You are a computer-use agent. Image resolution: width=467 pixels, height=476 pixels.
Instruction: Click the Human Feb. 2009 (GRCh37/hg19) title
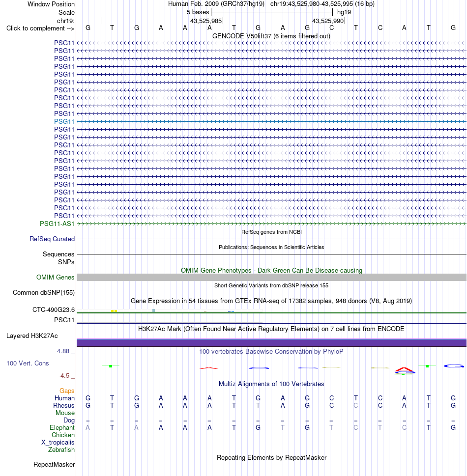click(x=216, y=4)
